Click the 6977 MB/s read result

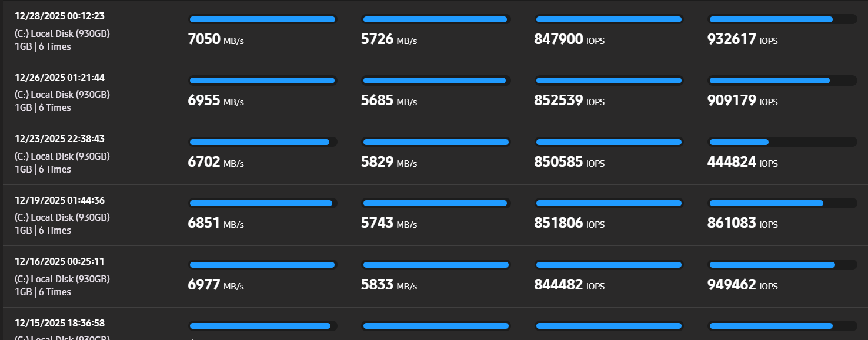coord(216,285)
